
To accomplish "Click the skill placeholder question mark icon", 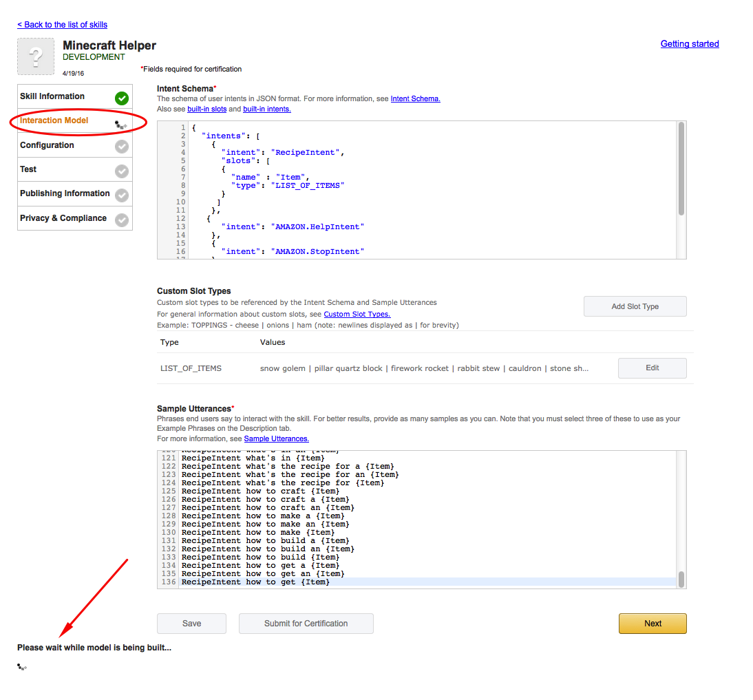I will tap(36, 56).
